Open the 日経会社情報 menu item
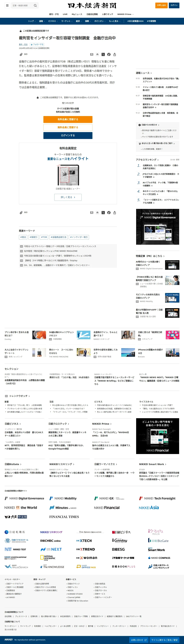 92,14
